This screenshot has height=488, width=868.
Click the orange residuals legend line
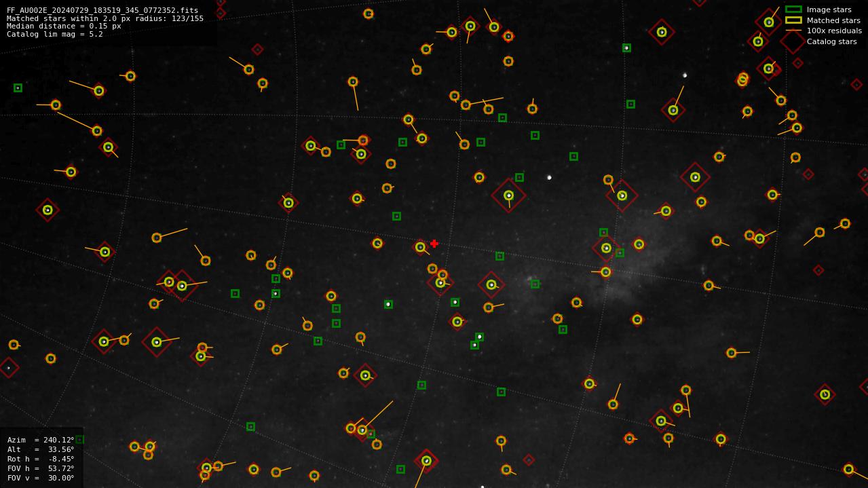click(793, 31)
